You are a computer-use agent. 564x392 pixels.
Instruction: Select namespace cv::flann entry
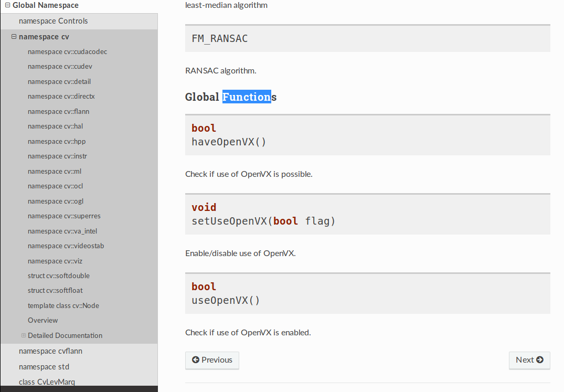(58, 111)
